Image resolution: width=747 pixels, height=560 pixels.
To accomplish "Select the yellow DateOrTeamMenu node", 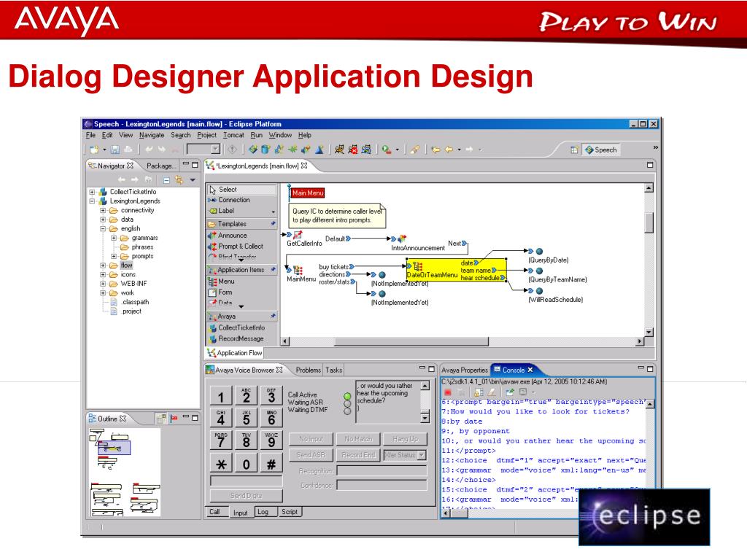I will click(x=455, y=270).
